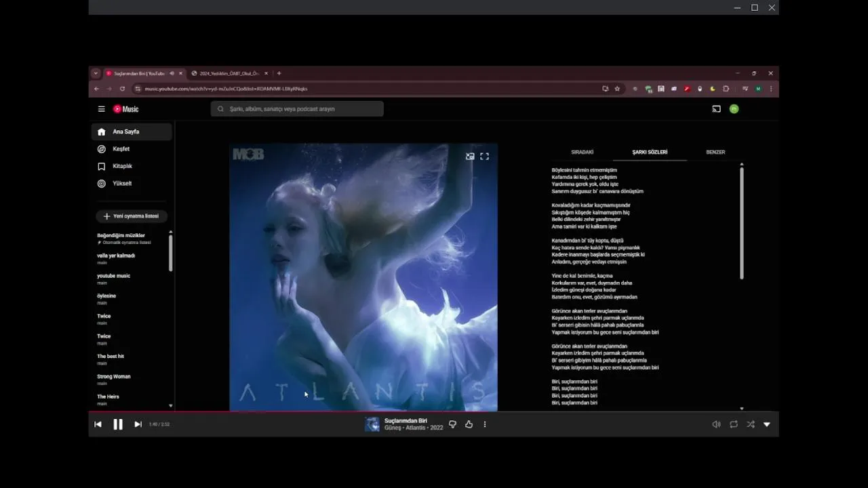The height and width of the screenshot is (488, 868).
Task: Go back in the browser
Action: pyautogui.click(x=96, y=89)
